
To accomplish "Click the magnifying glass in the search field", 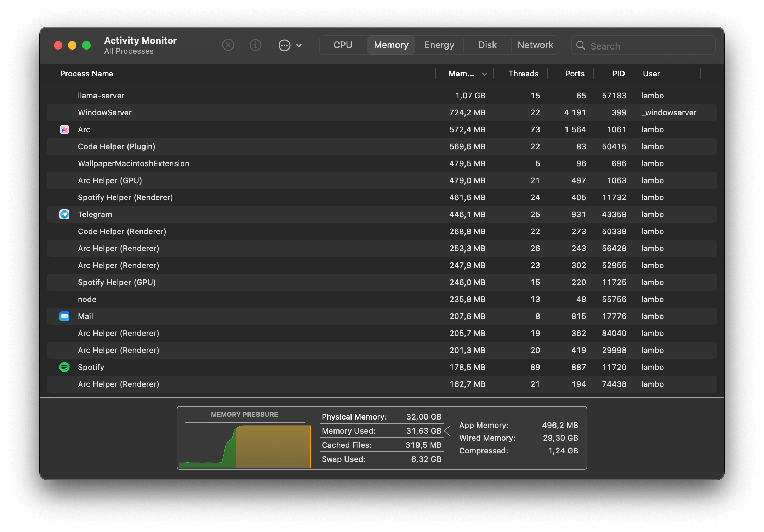I will tap(581, 46).
